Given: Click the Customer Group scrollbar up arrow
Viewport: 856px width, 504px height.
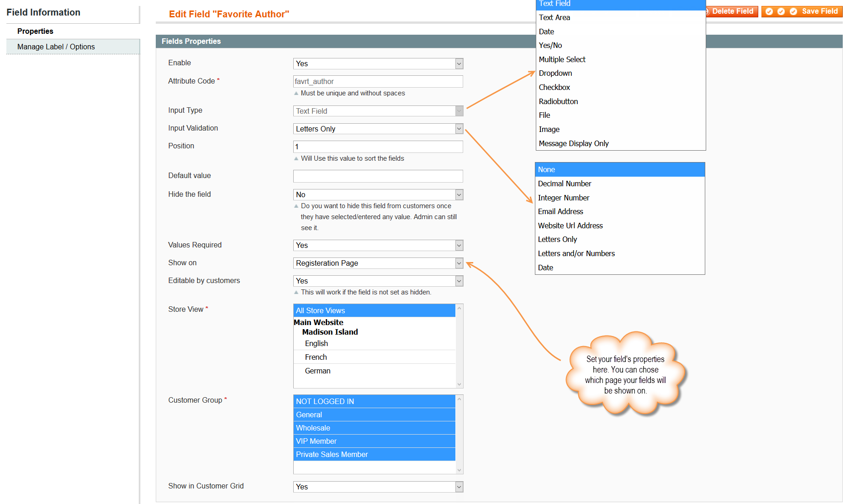Looking at the screenshot, I should pyautogui.click(x=460, y=399).
